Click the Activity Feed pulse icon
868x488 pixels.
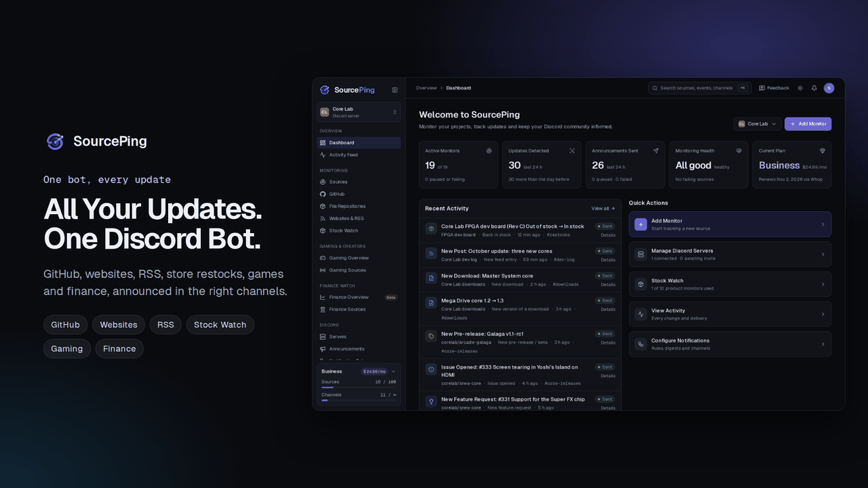(323, 155)
